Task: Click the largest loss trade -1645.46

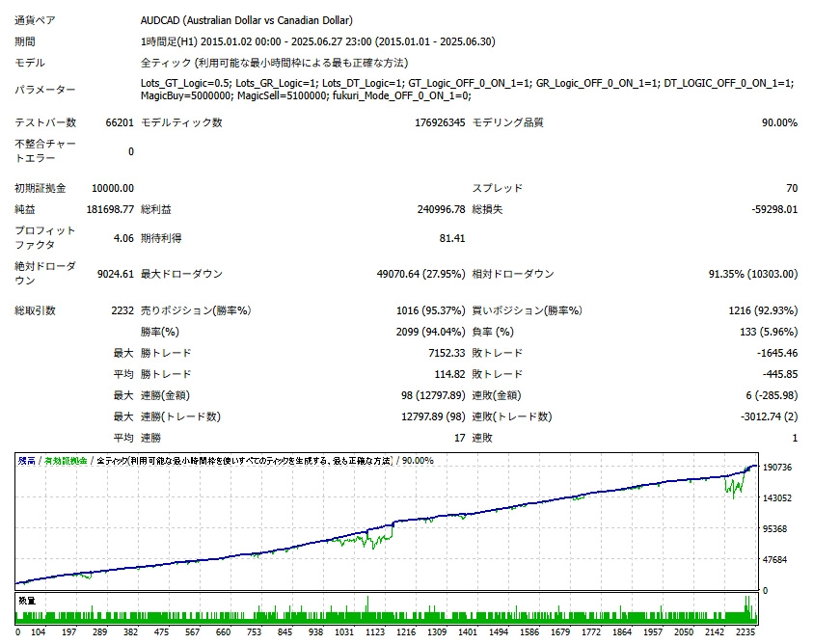Action: 777,353
